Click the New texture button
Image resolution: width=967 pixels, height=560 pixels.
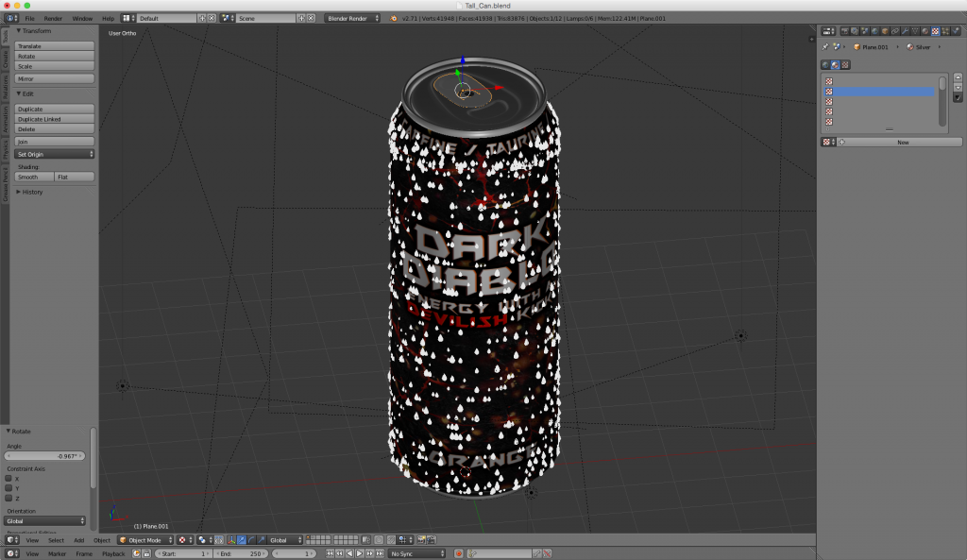click(902, 142)
